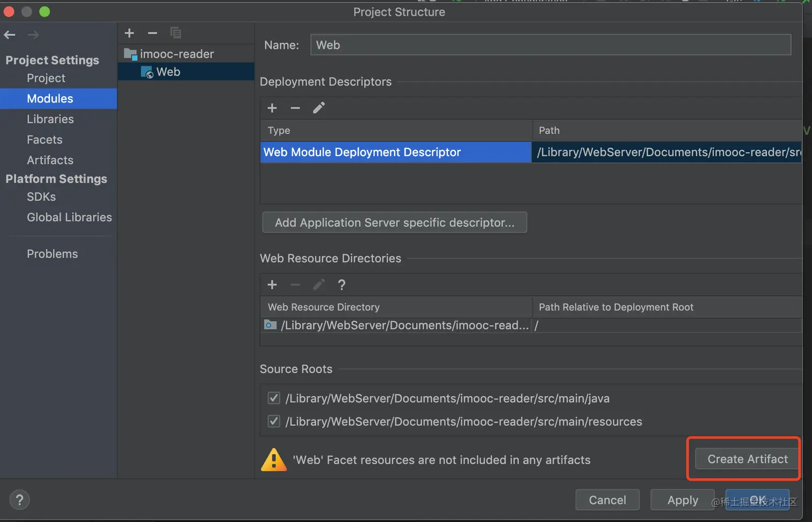Select the Web facet tree item
Viewport: 812px width, 522px height.
tap(168, 72)
